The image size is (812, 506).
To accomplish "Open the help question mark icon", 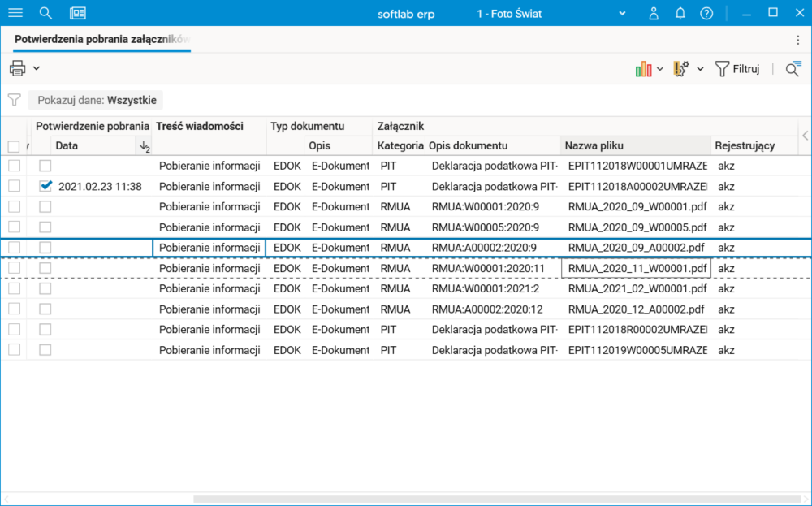I will (x=706, y=14).
